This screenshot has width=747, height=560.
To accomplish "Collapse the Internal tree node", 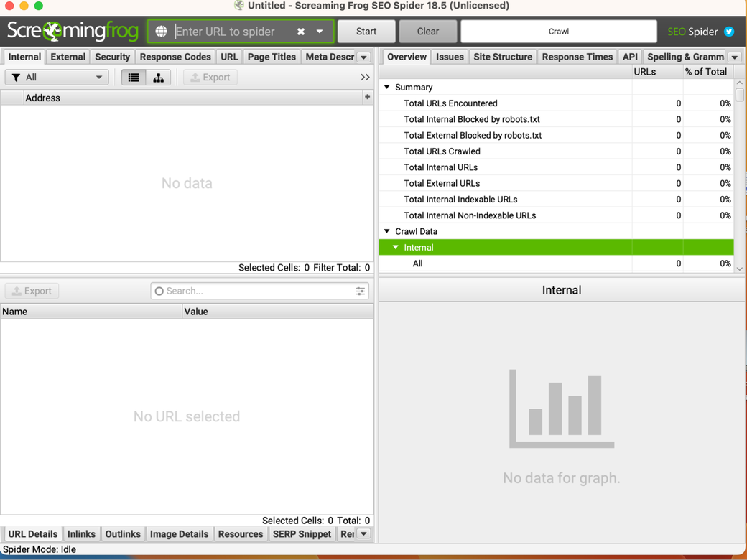I will [396, 247].
